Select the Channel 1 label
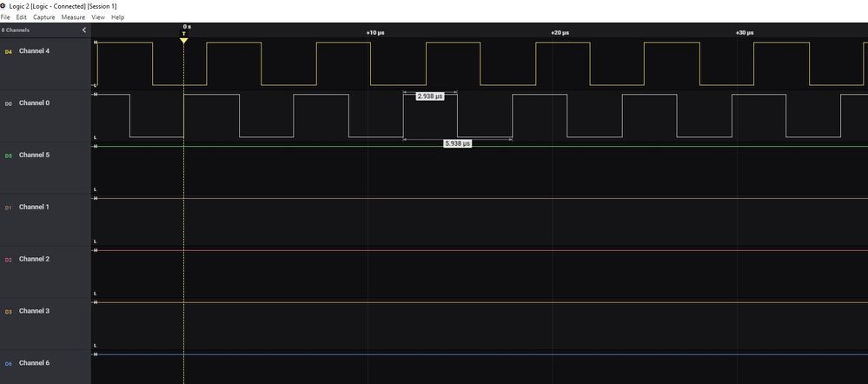 [35, 207]
